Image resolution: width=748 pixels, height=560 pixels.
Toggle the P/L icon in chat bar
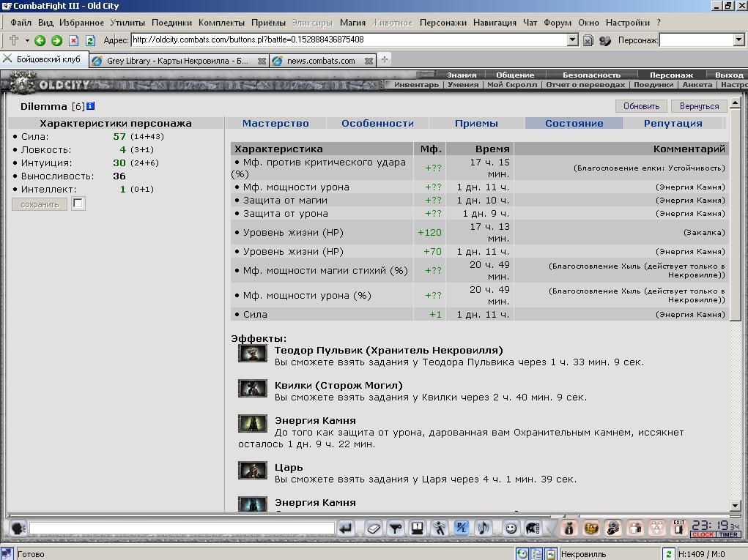pyautogui.click(x=462, y=528)
